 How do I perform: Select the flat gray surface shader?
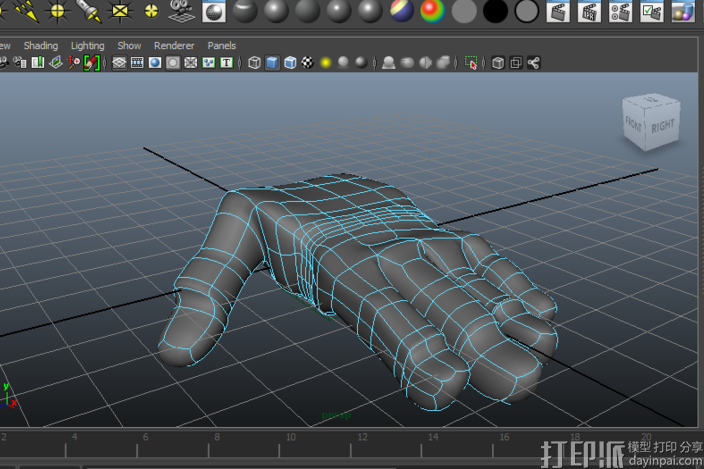(464, 11)
